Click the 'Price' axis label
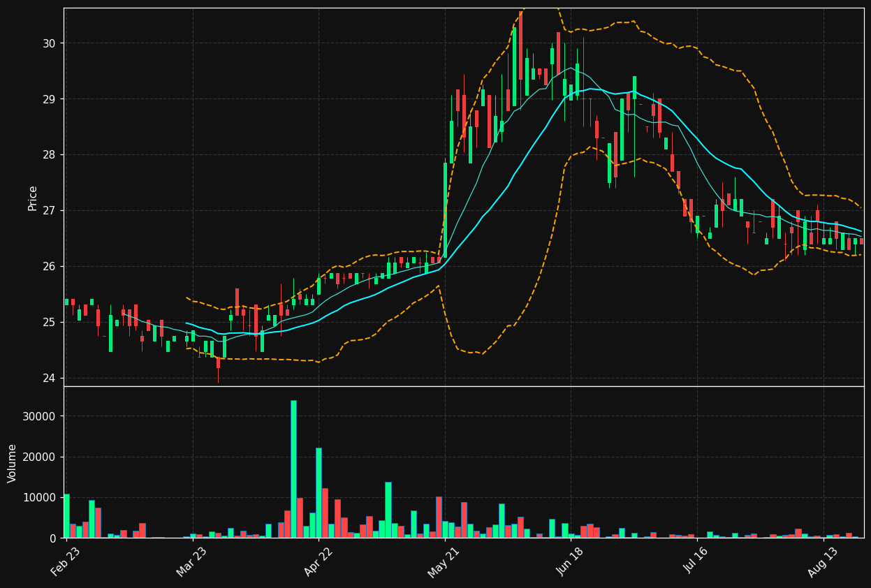 point(33,198)
